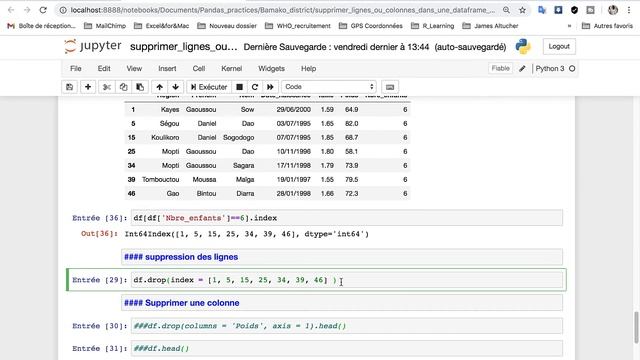The width and height of the screenshot is (640, 360).
Task: Click the ###df.head() code cell
Action: (x=347, y=348)
